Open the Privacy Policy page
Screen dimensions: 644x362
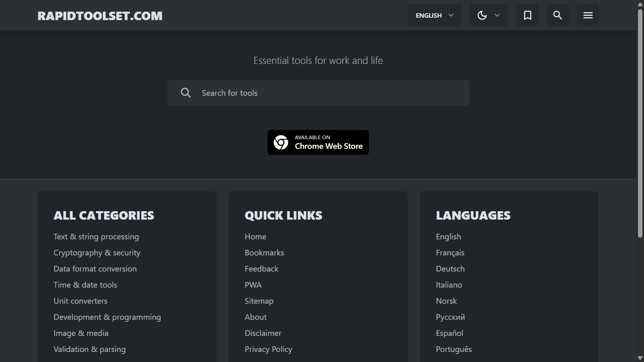(x=268, y=349)
